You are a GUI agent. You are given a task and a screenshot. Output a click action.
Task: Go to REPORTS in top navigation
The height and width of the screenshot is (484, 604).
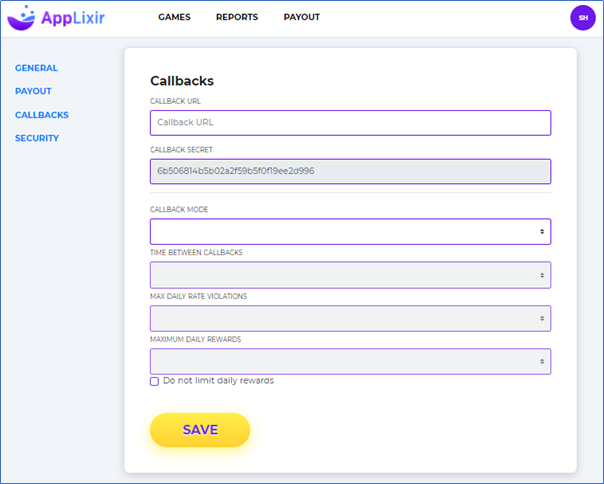236,17
